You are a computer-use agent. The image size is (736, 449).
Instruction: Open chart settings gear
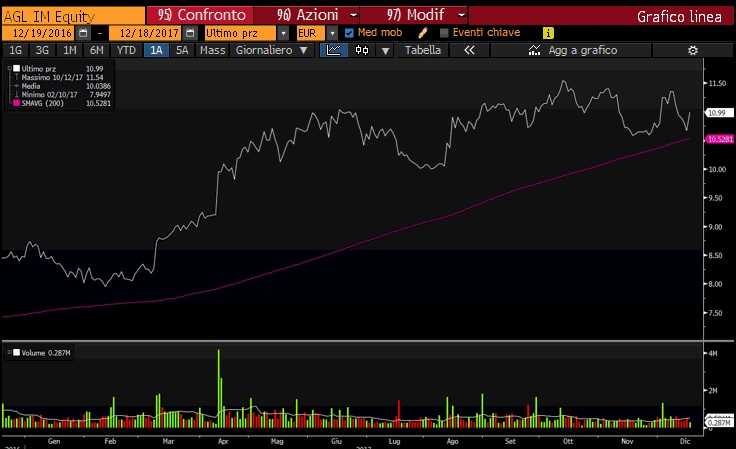click(x=693, y=50)
